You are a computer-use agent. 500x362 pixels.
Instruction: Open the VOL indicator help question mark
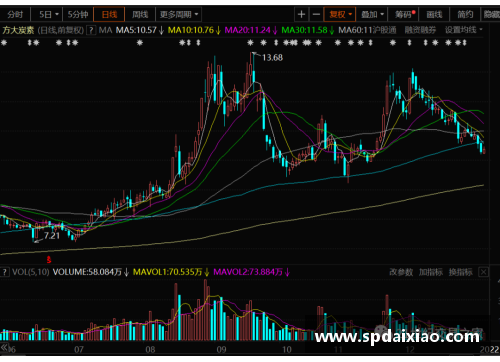tap(5, 272)
